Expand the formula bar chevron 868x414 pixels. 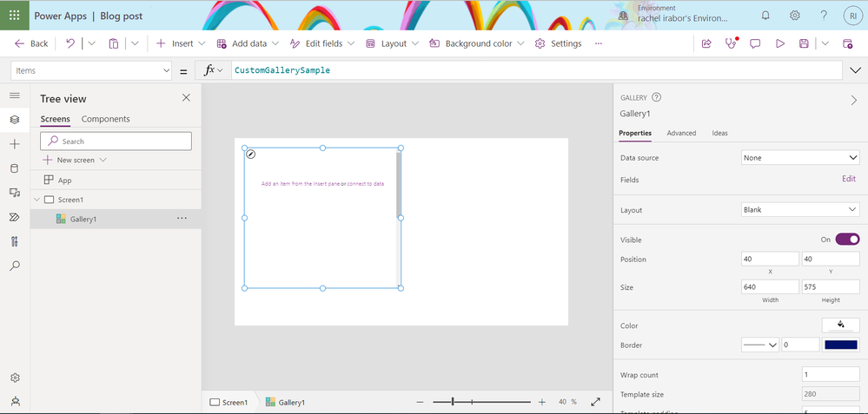tap(855, 70)
